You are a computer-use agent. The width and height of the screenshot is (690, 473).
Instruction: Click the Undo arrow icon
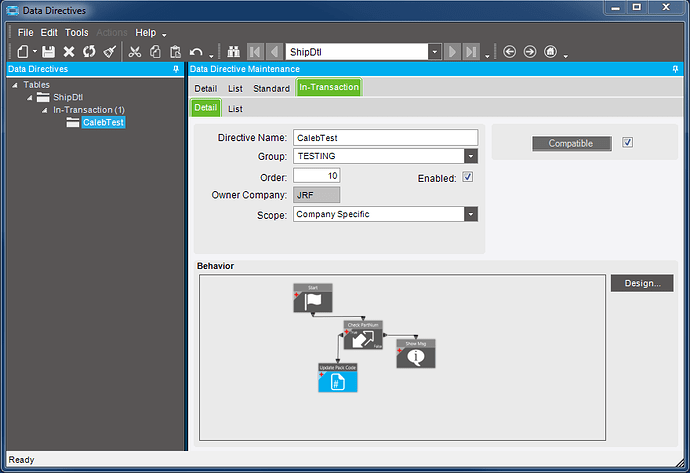coord(196,52)
